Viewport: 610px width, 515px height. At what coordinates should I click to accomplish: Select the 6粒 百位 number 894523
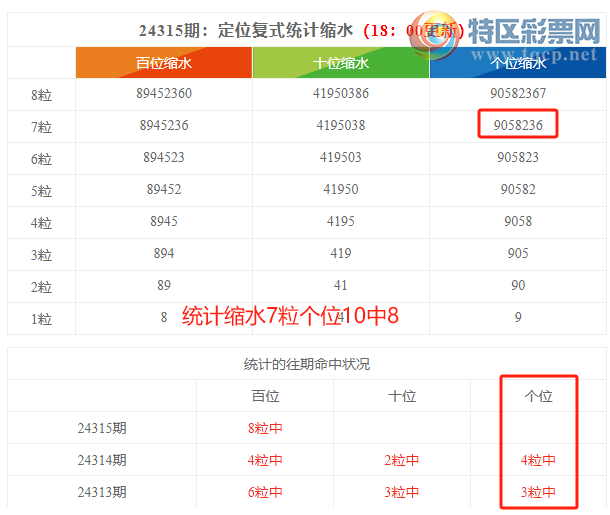click(164, 158)
